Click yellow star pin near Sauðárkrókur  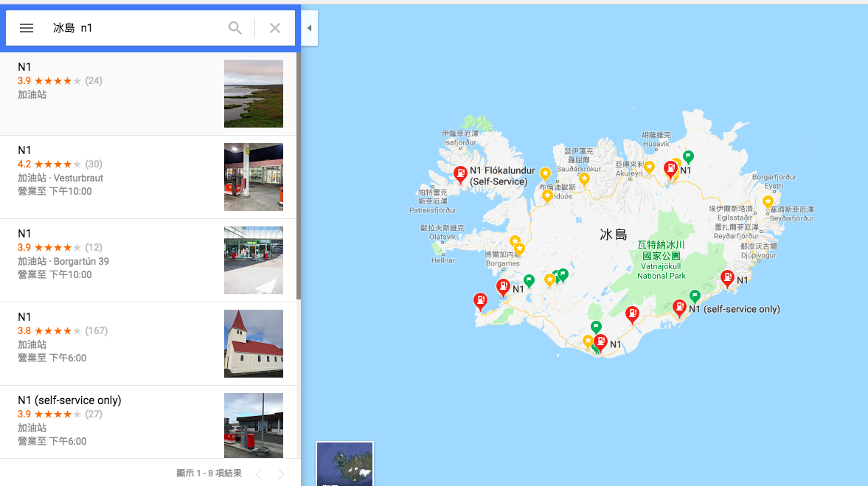pos(545,174)
